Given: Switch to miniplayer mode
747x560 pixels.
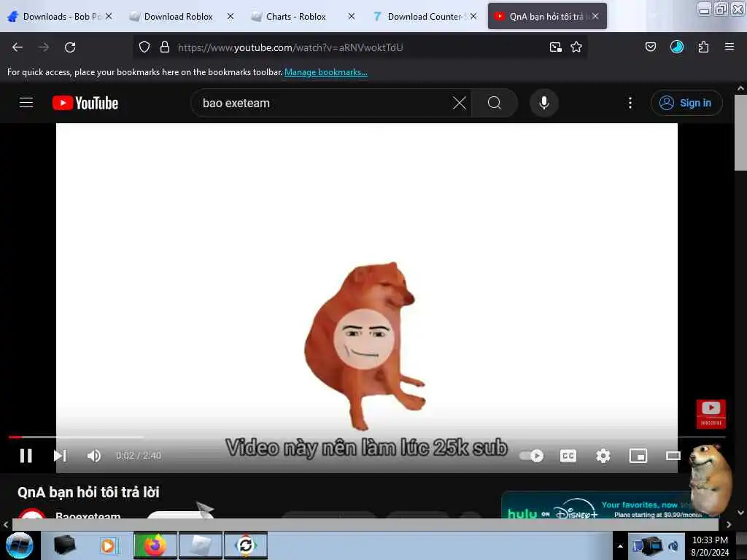Looking at the screenshot, I should pos(638,456).
